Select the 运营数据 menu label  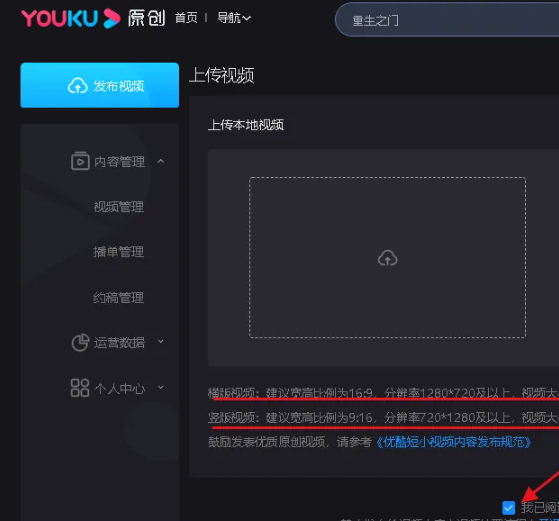[119, 343]
